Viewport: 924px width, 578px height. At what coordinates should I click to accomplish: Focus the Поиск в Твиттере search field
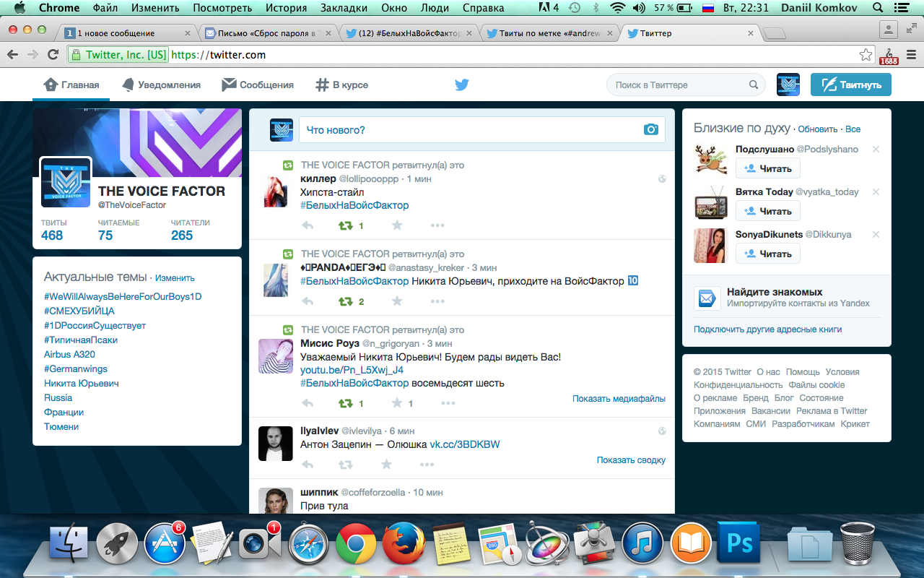click(686, 85)
